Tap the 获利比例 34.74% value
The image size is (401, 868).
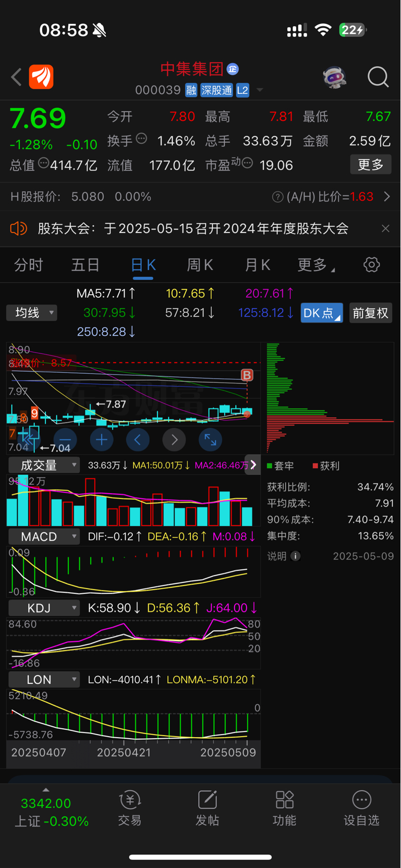point(375,487)
